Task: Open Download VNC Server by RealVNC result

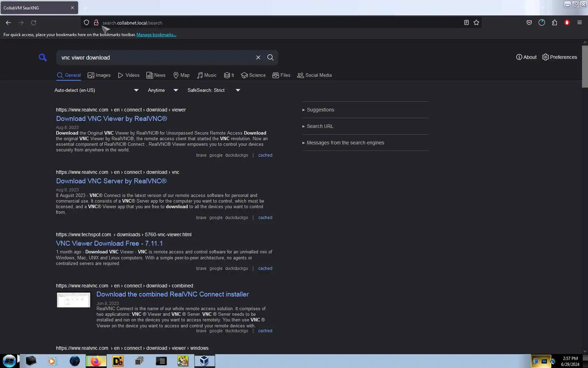Action: (111, 181)
